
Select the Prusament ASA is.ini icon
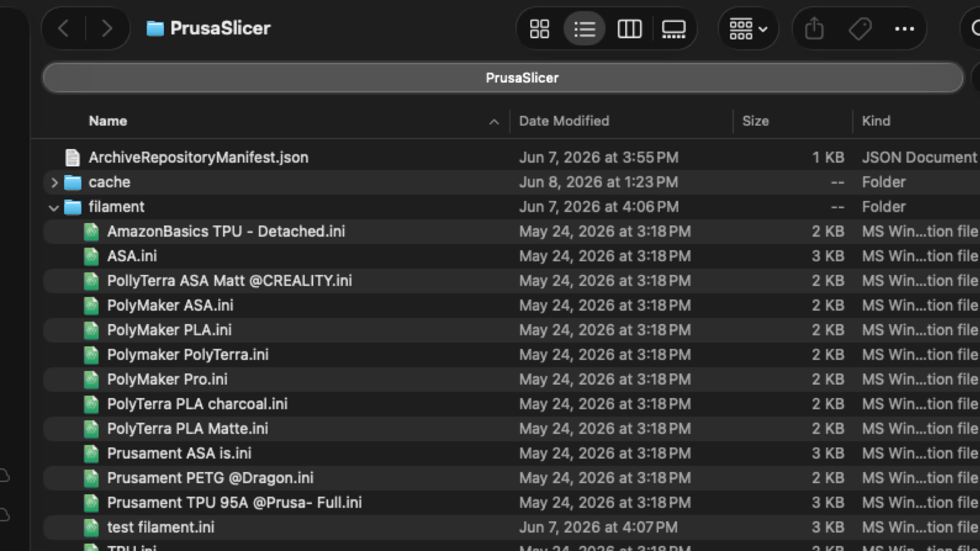[91, 454]
